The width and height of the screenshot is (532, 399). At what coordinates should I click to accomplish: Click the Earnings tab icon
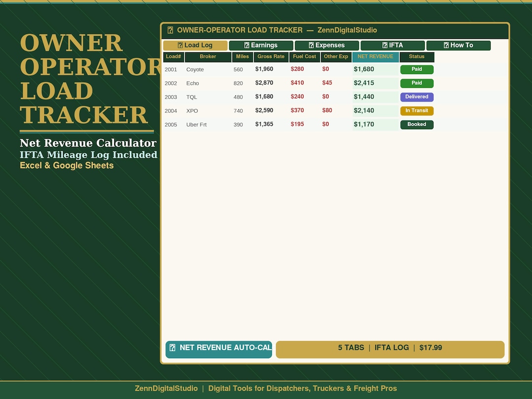(247, 45)
